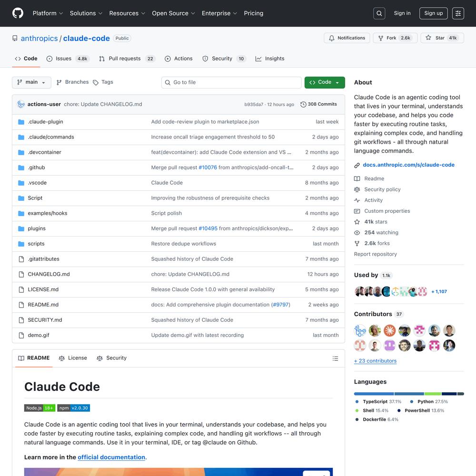Toggle Notifications for this repository
Viewport: 476px width, 476px height.
(347, 38)
